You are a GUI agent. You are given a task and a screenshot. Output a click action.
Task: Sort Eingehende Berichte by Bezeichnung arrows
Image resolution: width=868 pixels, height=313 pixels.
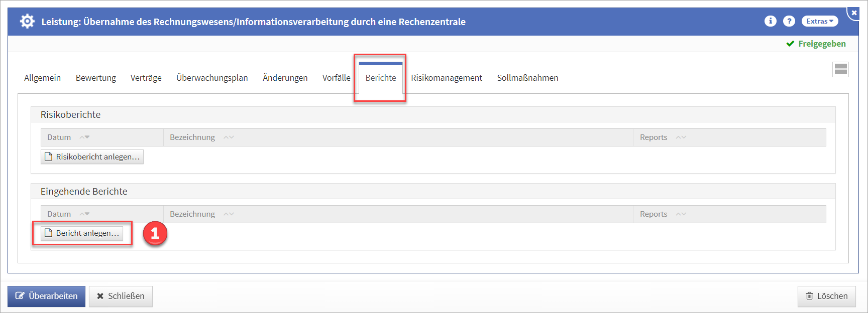[x=229, y=214]
